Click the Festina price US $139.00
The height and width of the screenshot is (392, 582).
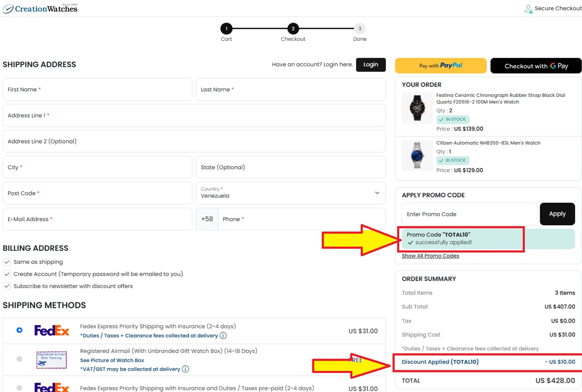[469, 129]
